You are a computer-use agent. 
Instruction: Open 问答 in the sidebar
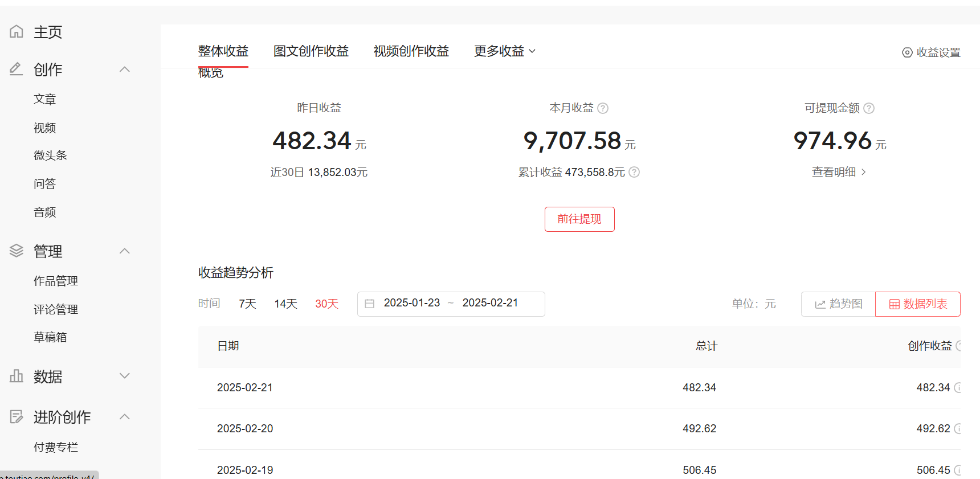point(45,184)
